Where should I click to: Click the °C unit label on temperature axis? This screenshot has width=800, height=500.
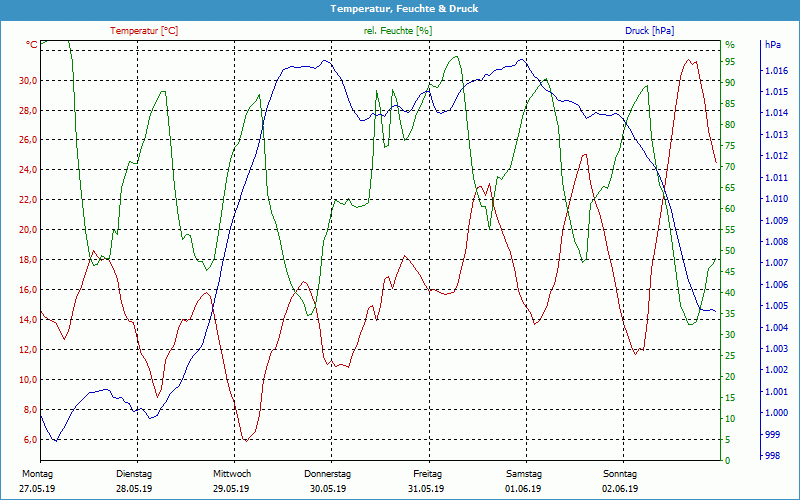32,45
